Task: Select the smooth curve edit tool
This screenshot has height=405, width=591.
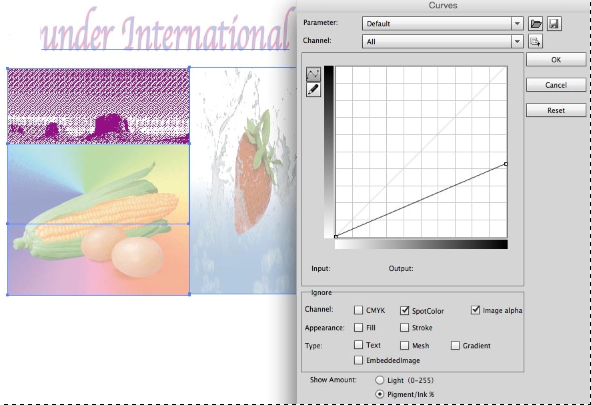Action: click(313, 74)
